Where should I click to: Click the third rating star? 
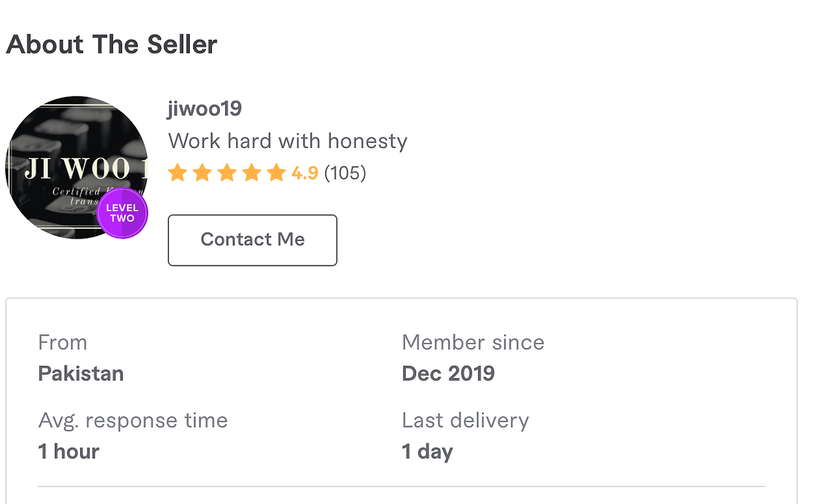click(227, 173)
